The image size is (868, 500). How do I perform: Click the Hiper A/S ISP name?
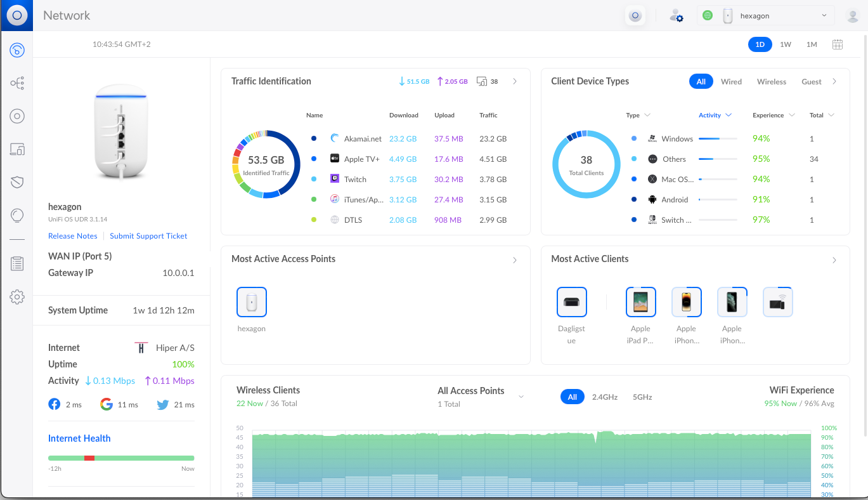175,348
